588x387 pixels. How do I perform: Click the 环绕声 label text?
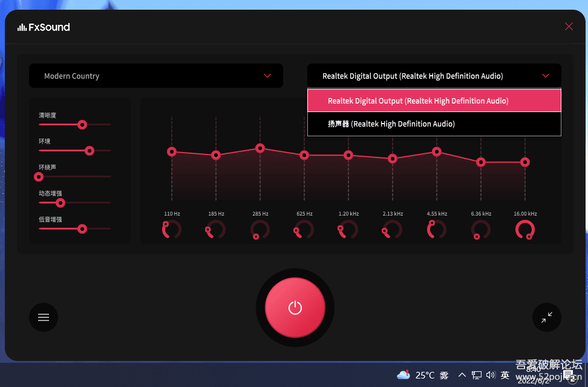tap(48, 167)
